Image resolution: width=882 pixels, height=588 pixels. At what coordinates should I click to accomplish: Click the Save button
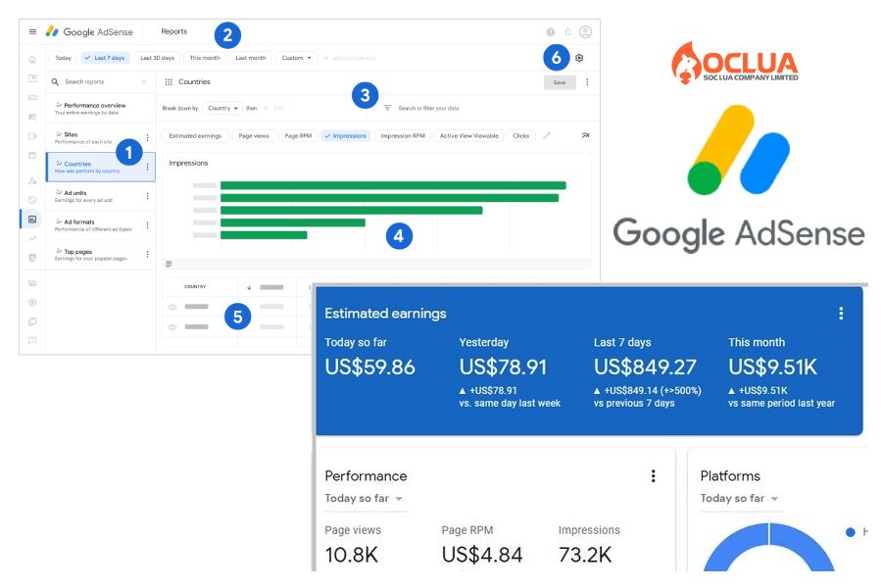[560, 82]
